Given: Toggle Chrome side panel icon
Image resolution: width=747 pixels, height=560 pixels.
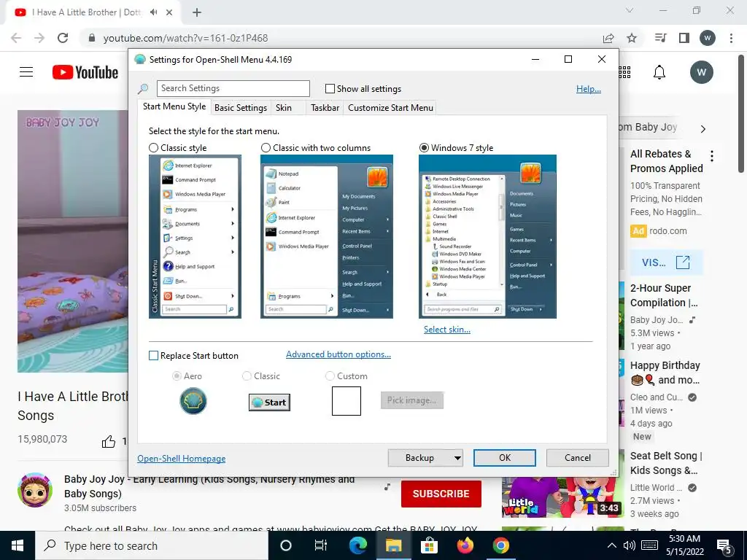Looking at the screenshot, I should coord(684,38).
